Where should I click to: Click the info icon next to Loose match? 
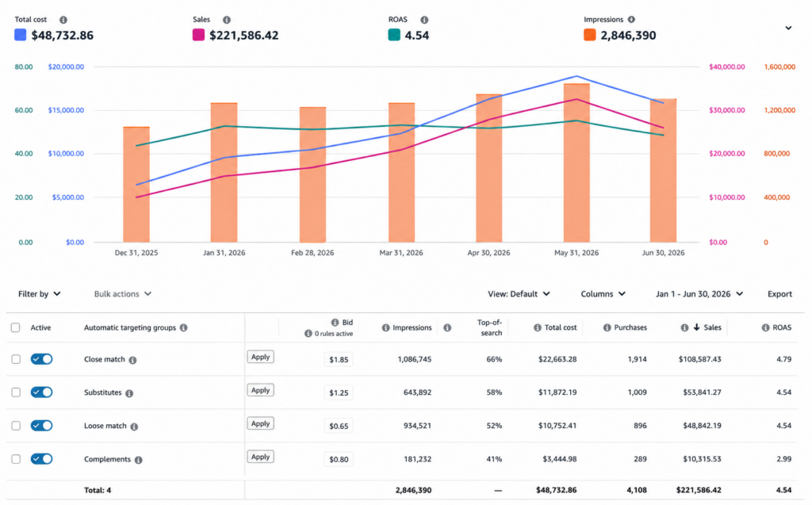[134, 427]
